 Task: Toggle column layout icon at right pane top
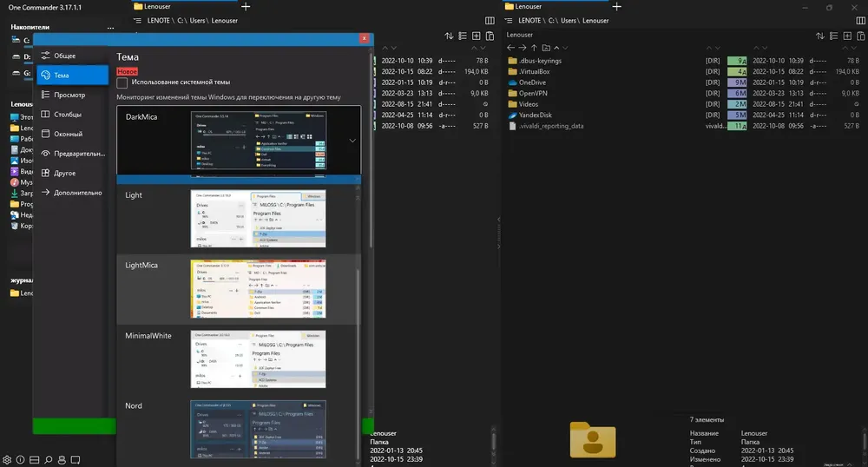[861, 21]
